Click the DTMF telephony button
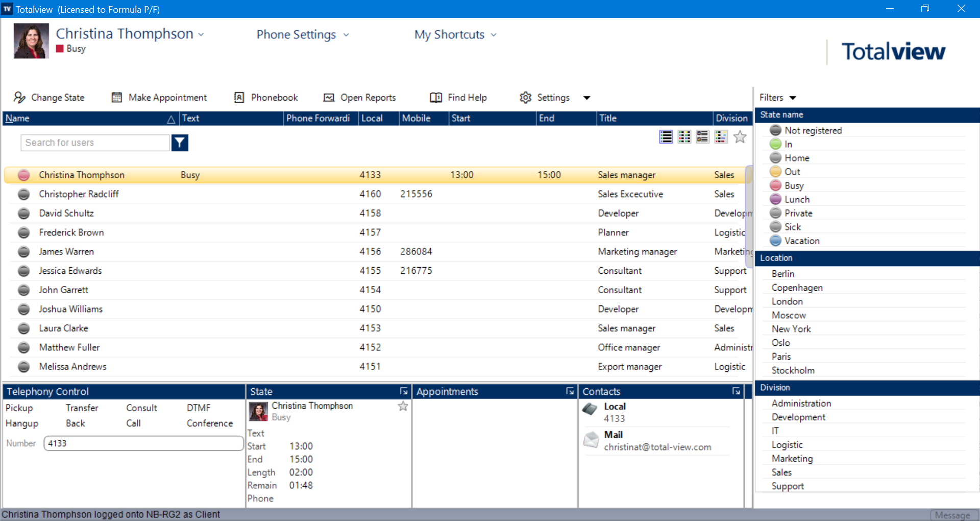The image size is (980, 521). (x=199, y=408)
